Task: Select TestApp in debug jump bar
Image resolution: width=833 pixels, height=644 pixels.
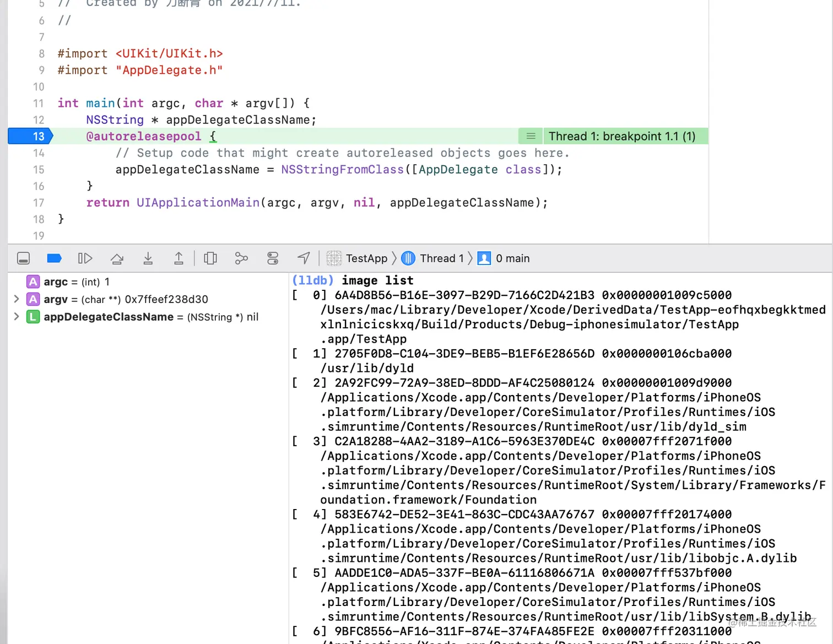Action: point(357,258)
